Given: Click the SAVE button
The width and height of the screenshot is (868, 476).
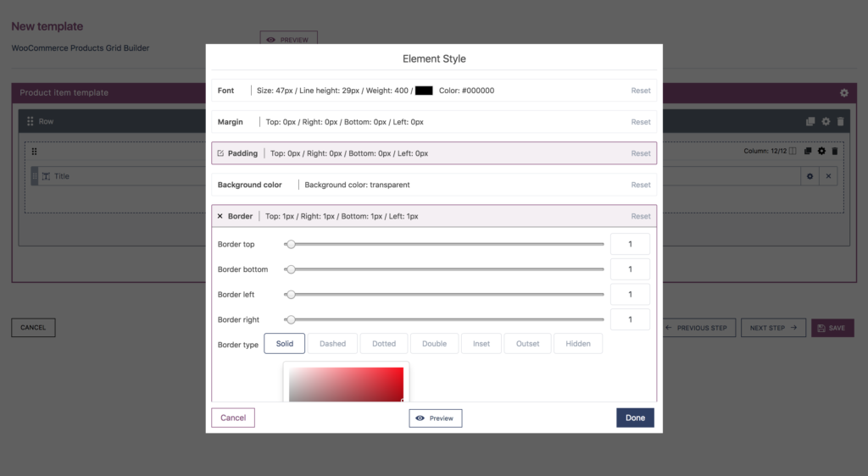Looking at the screenshot, I should [832, 328].
